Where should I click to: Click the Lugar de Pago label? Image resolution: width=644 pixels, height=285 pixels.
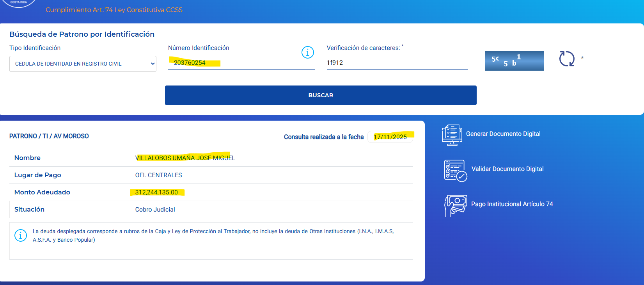click(37, 175)
